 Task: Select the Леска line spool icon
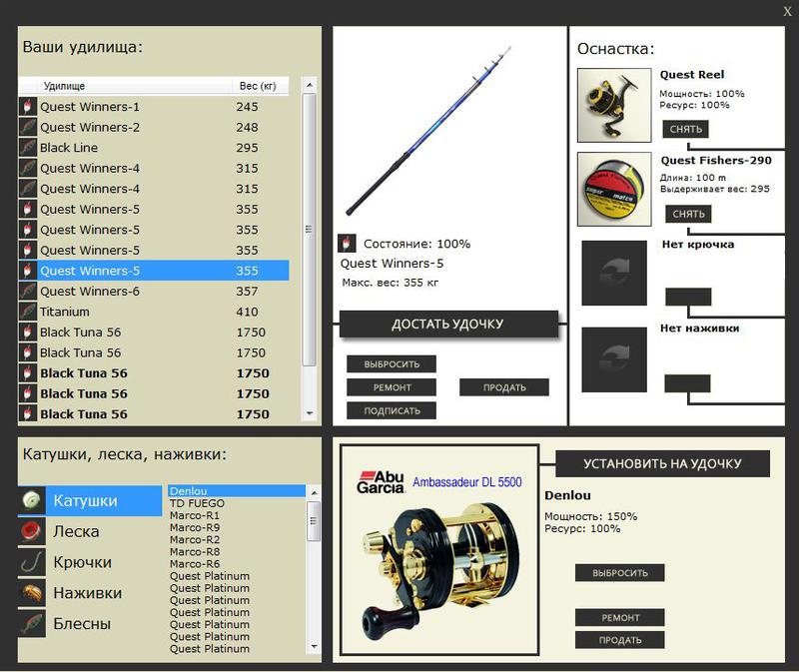[32, 531]
